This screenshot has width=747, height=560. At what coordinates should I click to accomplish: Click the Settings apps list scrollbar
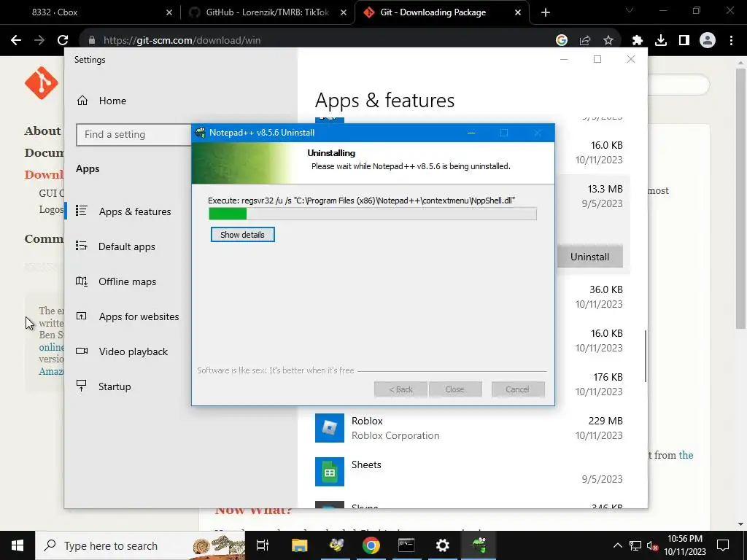(645, 356)
